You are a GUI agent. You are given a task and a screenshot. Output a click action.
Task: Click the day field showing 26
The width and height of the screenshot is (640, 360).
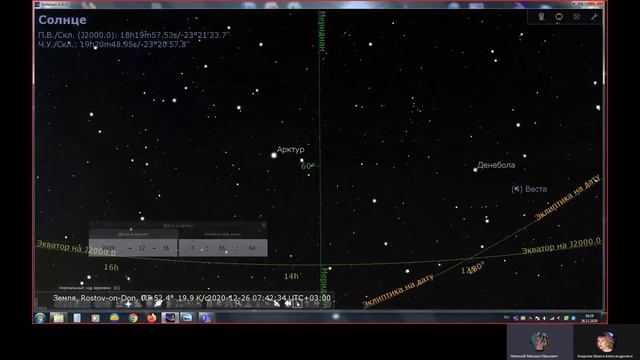pos(166,248)
